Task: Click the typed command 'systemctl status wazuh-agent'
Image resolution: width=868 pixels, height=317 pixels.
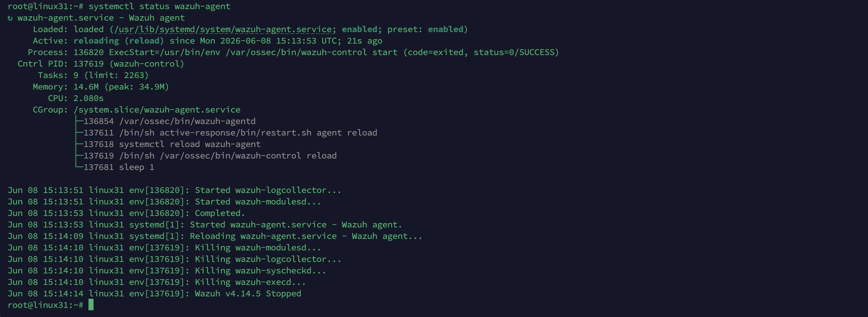Action: click(159, 6)
